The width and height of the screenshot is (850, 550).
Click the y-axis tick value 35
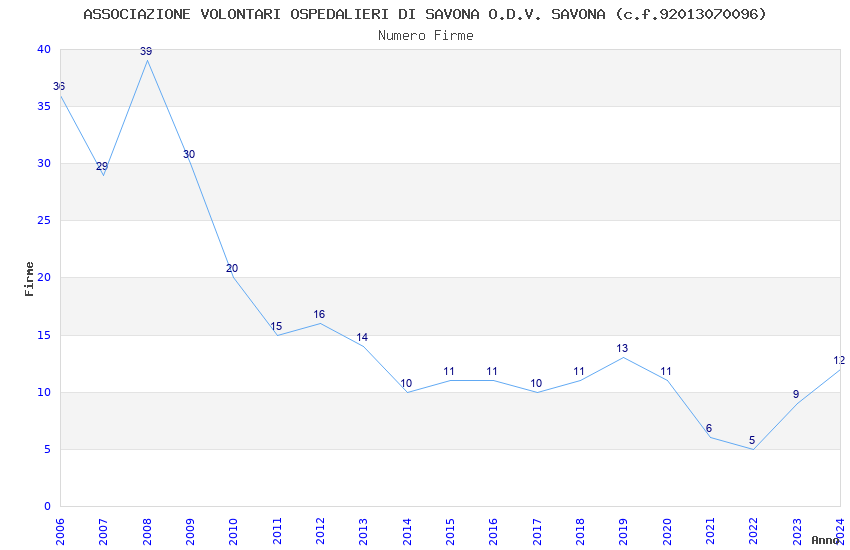point(44,106)
